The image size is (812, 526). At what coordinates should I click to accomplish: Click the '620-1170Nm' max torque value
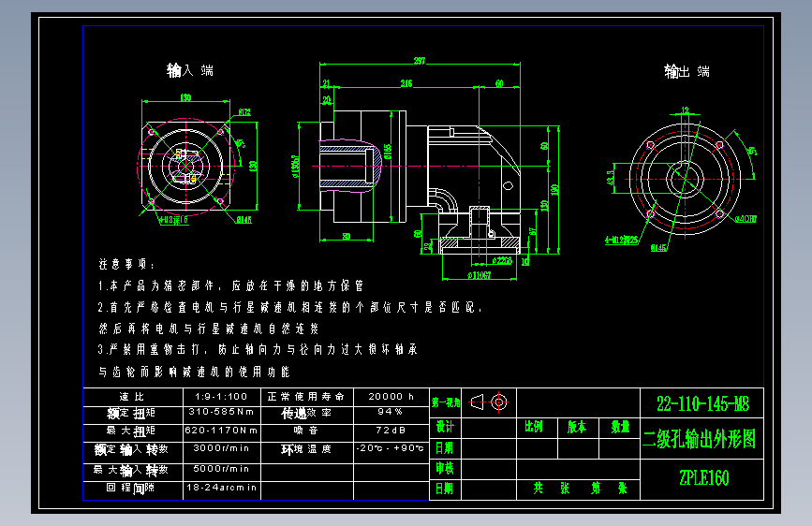[221, 431]
